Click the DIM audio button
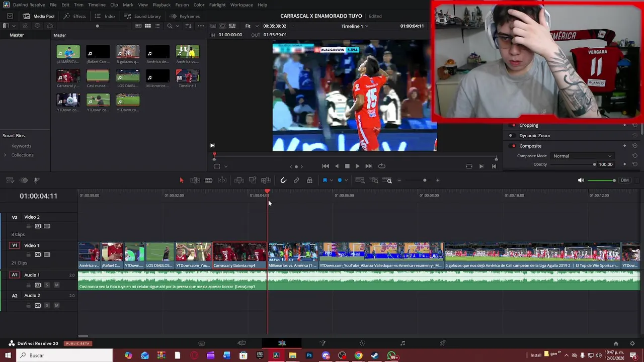This screenshot has height=362, width=644. coord(625,180)
